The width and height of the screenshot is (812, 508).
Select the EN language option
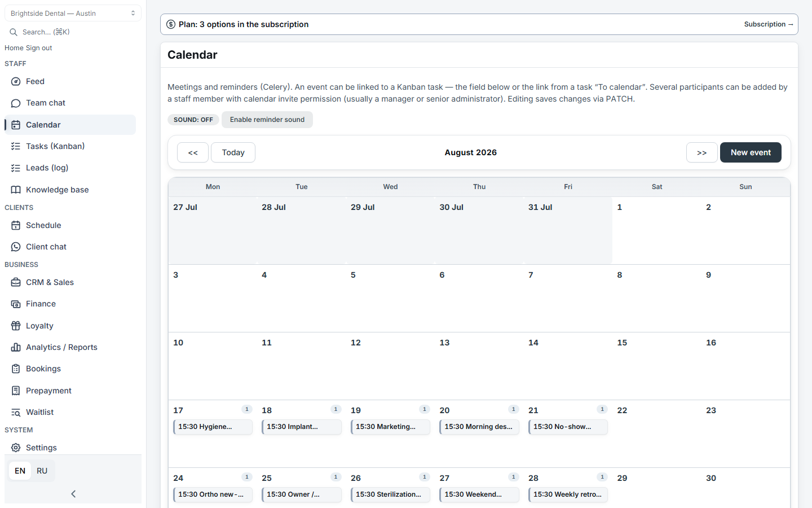coord(20,471)
